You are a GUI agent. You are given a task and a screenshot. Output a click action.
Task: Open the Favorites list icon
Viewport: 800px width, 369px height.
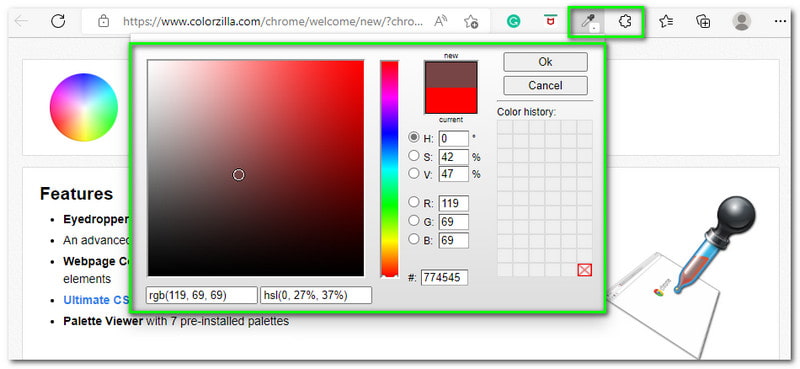[666, 21]
